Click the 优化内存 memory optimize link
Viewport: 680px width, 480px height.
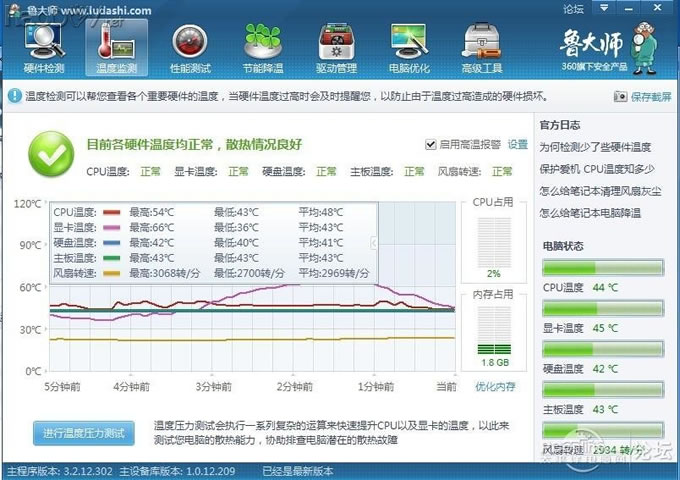point(496,386)
